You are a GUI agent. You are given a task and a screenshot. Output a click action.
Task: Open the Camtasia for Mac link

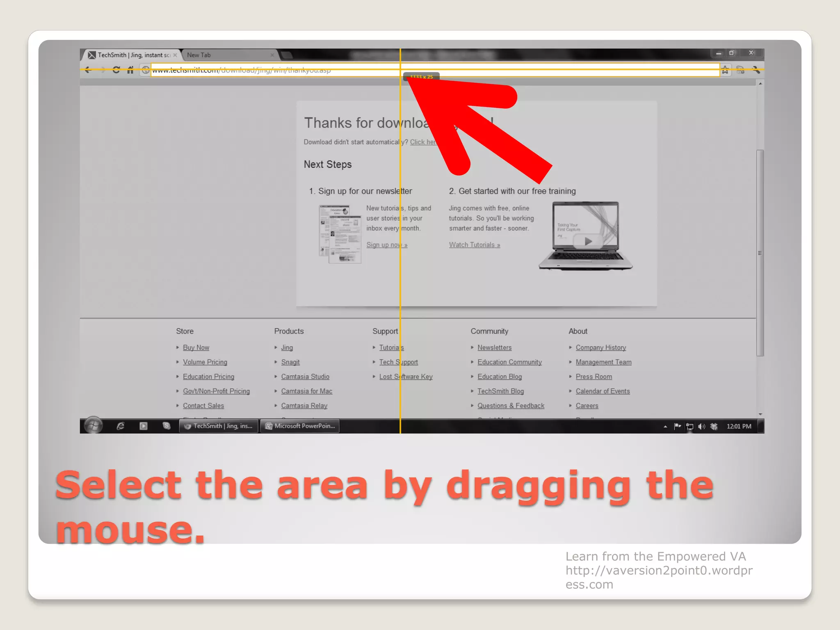click(307, 391)
